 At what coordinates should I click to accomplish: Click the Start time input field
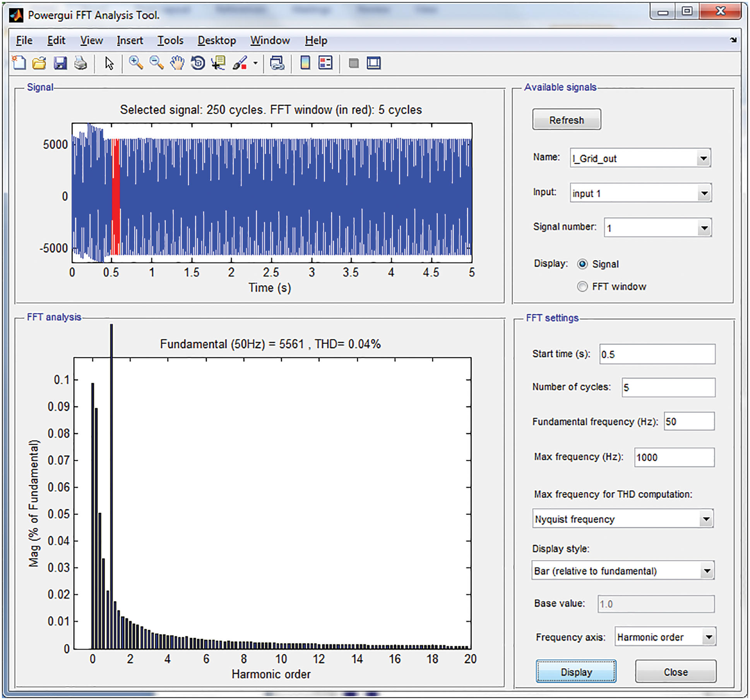(x=657, y=354)
